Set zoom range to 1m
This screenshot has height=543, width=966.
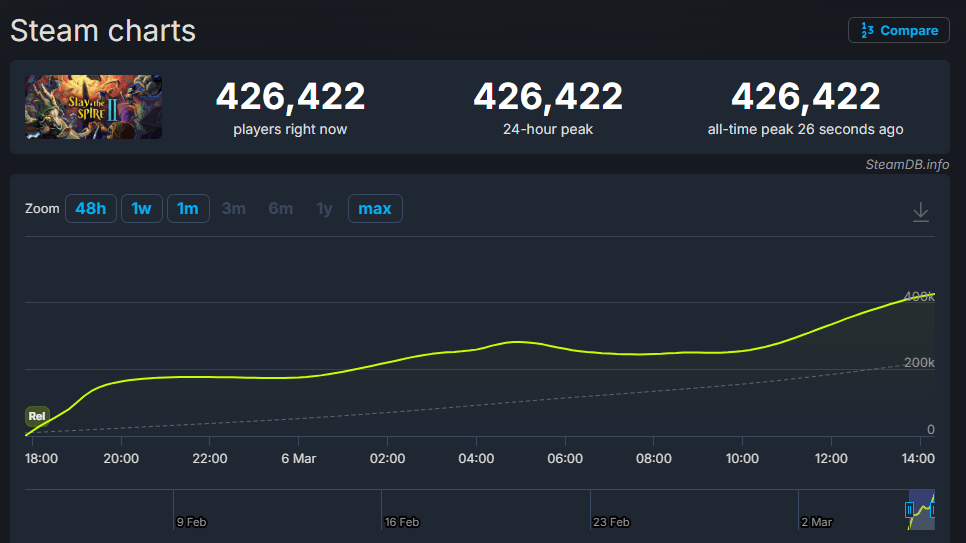187,209
